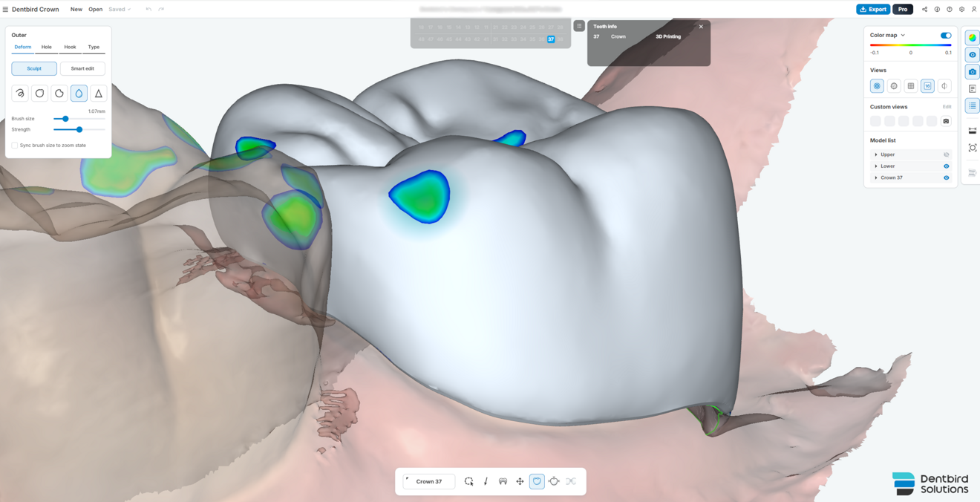Switch to the Hook tab
This screenshot has width=980, height=502.
pyautogui.click(x=70, y=47)
